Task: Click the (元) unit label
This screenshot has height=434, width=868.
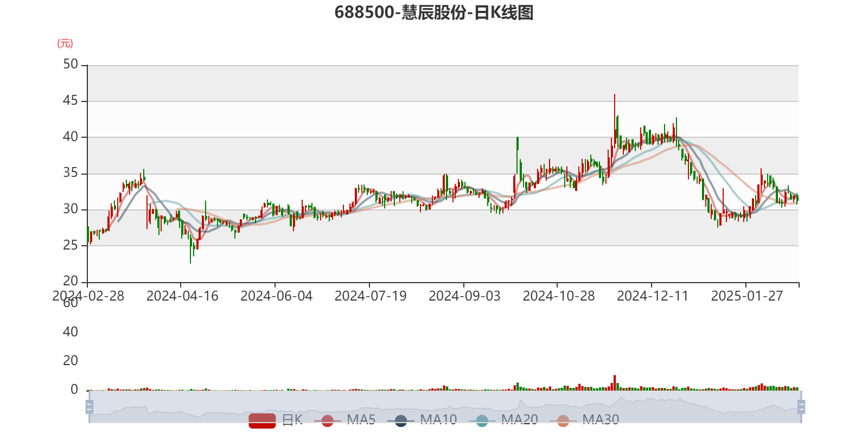Action: (x=65, y=43)
